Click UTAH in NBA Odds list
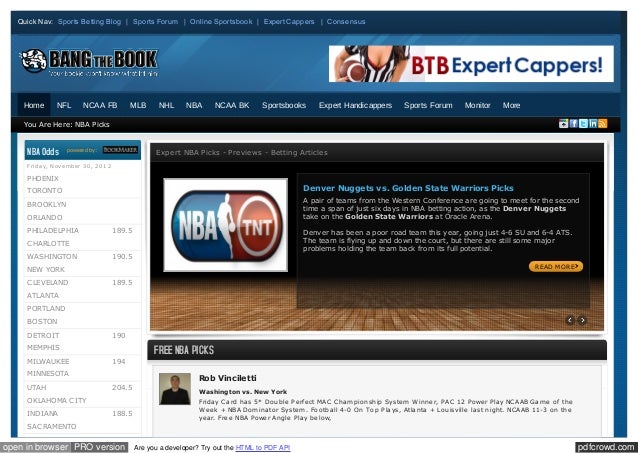The width and height of the screenshot is (638, 453). [x=37, y=387]
